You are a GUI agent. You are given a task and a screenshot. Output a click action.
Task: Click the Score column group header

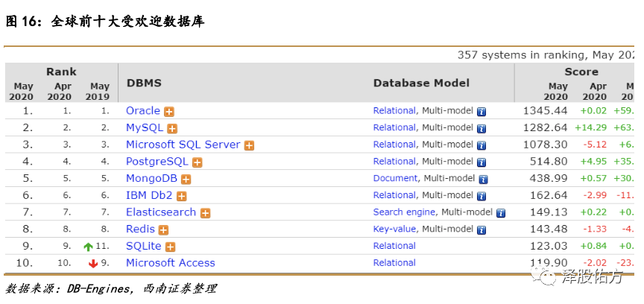point(581,72)
